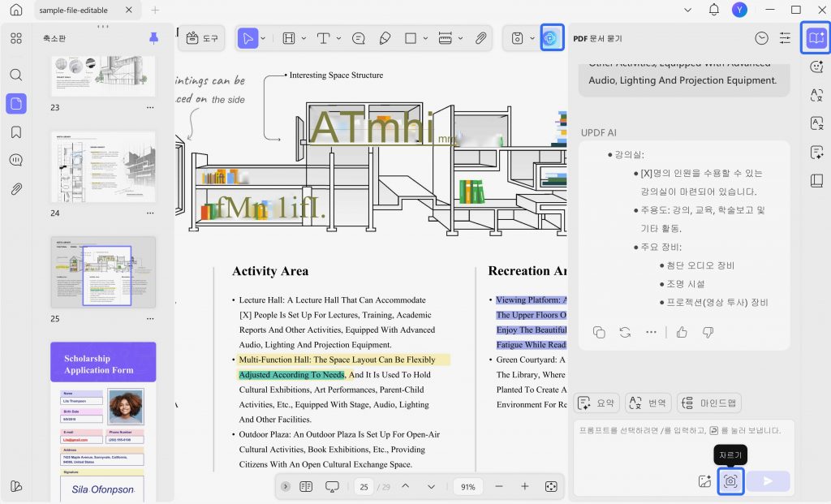The image size is (831, 504).
Task: Go to the Home icon
Action: pos(16,10)
